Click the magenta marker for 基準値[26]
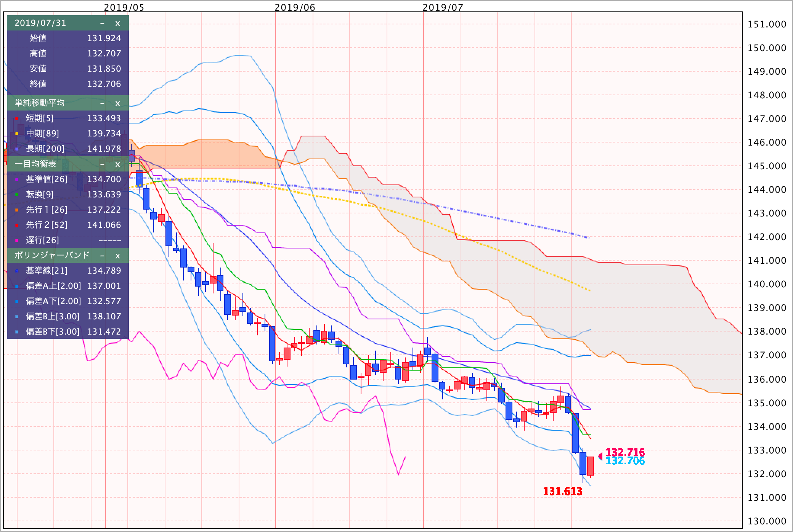The image size is (793, 532). click(17, 179)
